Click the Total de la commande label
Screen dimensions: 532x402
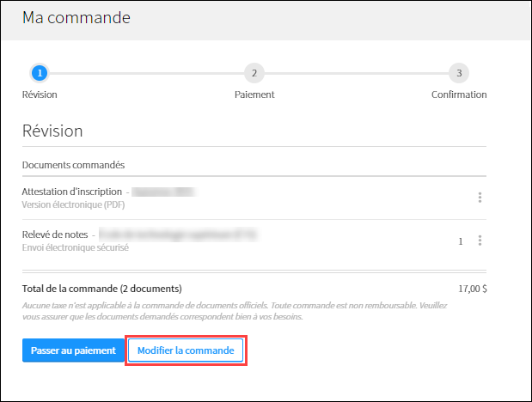(101, 289)
